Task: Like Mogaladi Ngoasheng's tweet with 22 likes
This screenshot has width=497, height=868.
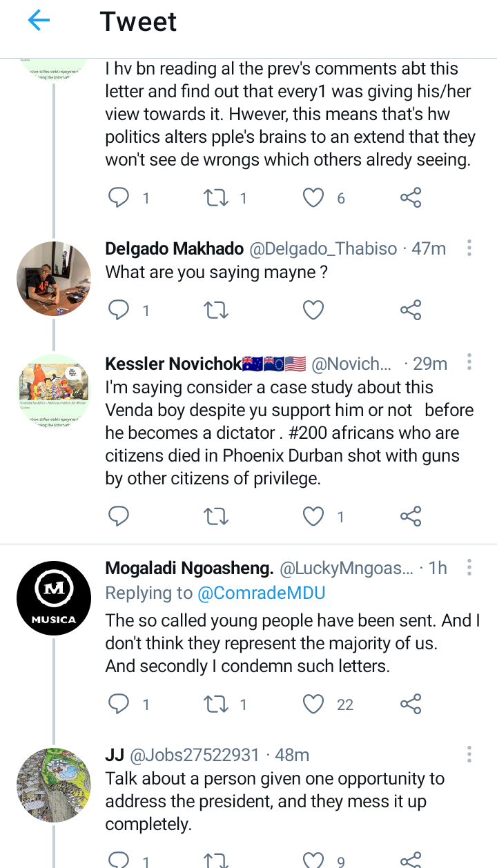Action: pos(313,704)
